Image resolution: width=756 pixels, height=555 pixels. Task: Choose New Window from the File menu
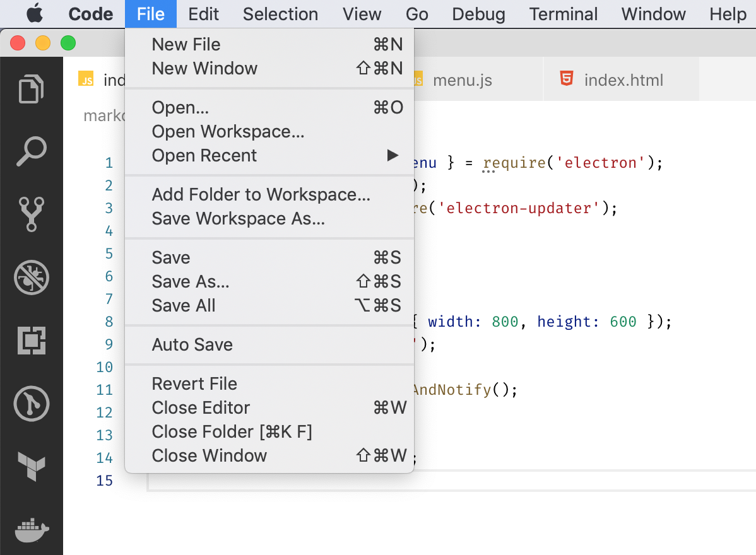tap(269, 68)
